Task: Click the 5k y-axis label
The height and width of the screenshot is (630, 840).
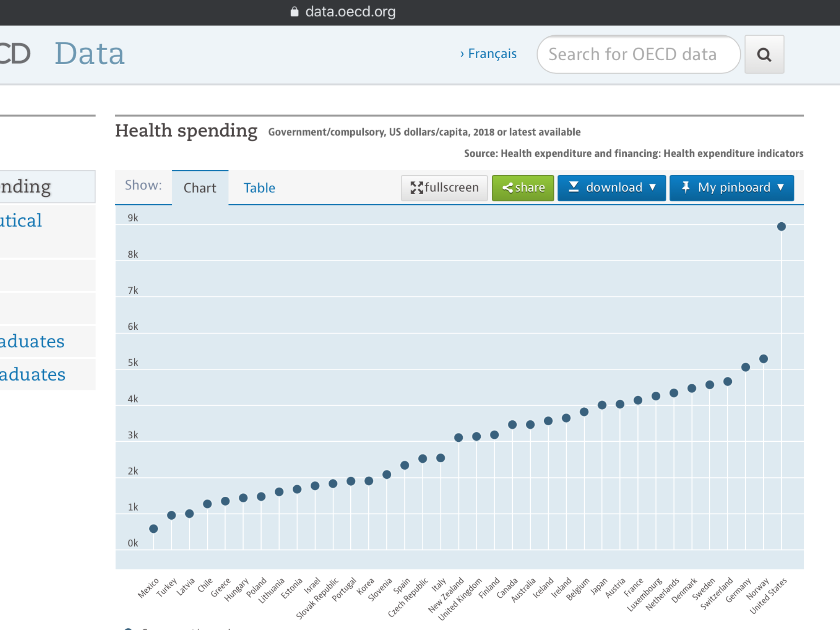Action: point(133,363)
